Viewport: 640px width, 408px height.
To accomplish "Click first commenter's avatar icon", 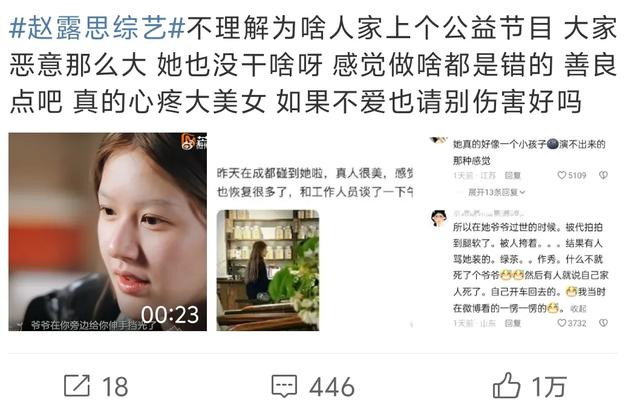I will tap(439, 140).
